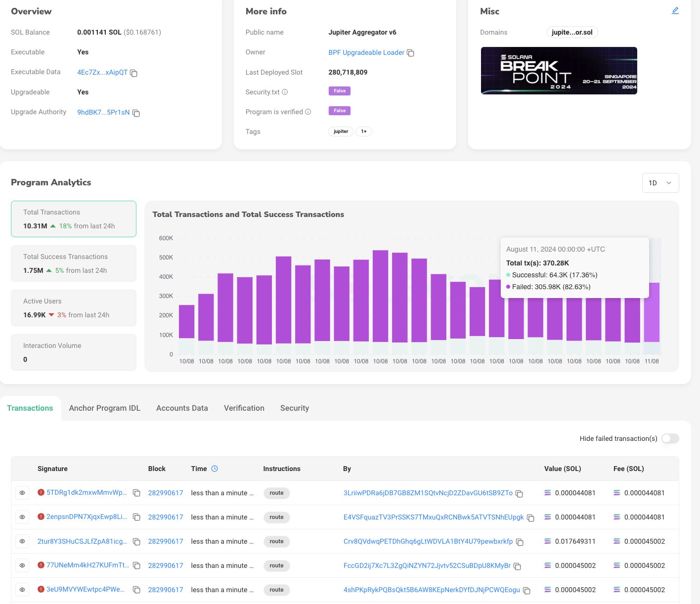The width and height of the screenshot is (700, 604).
Task: Select the Interaction Volume analytics card
Action: pyautogui.click(x=74, y=352)
